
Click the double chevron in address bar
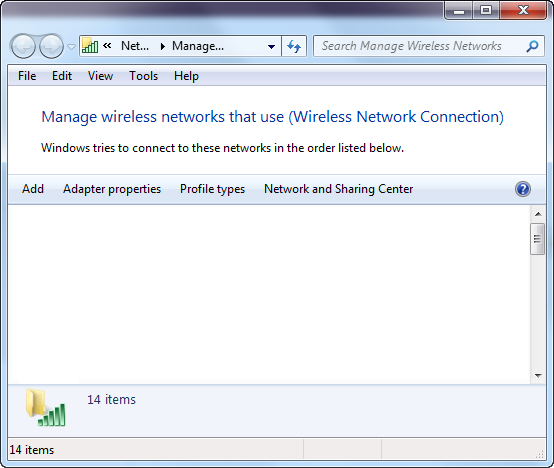click(107, 46)
